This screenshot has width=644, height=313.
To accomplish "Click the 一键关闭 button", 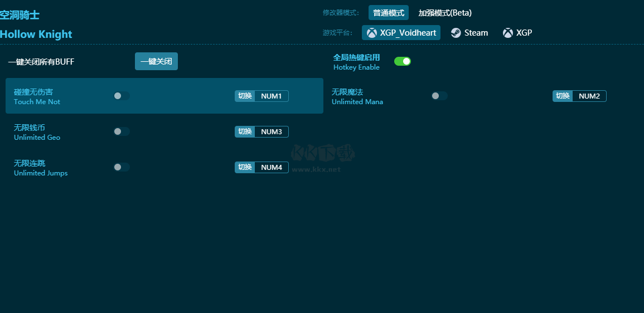I will (x=157, y=61).
